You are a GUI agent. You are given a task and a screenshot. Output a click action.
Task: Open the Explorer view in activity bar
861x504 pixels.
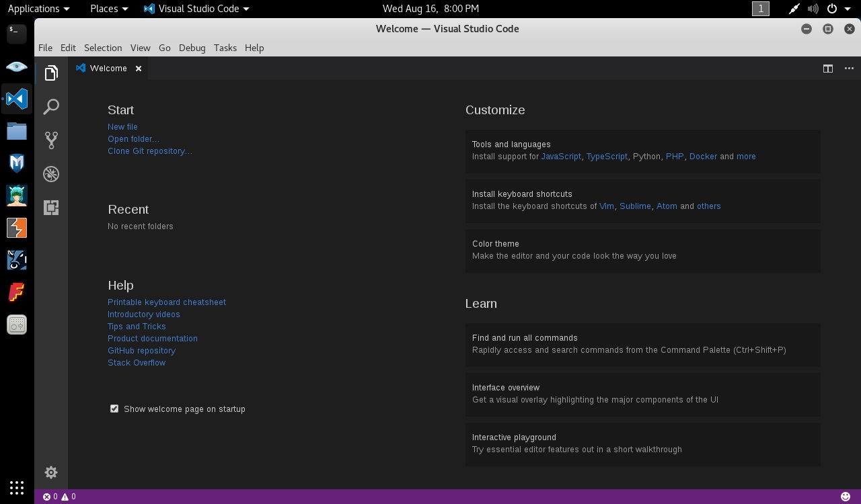point(51,73)
